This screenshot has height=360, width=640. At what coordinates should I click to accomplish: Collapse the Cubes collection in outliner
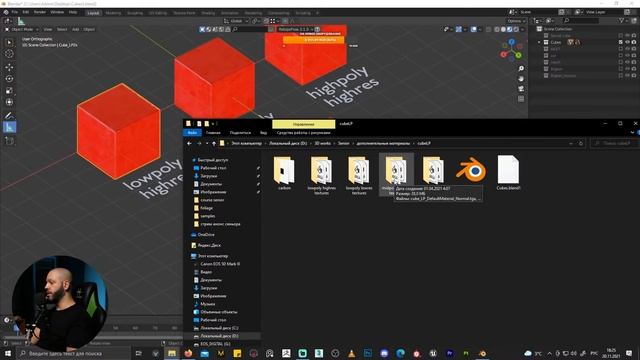click(x=539, y=42)
